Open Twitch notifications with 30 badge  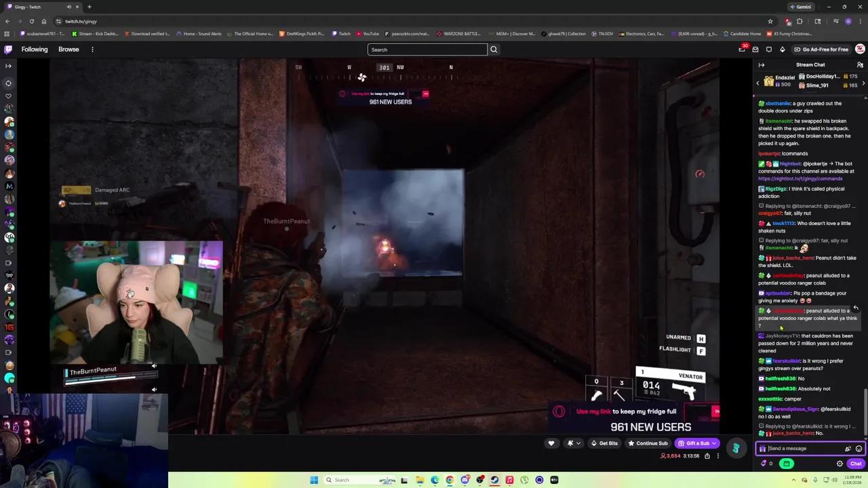pos(742,49)
